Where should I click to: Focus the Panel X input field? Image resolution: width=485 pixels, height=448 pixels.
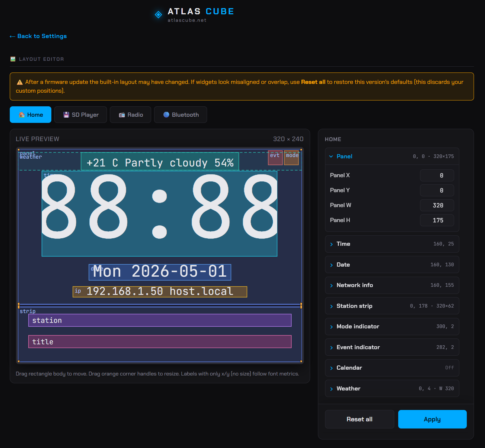tap(437, 176)
